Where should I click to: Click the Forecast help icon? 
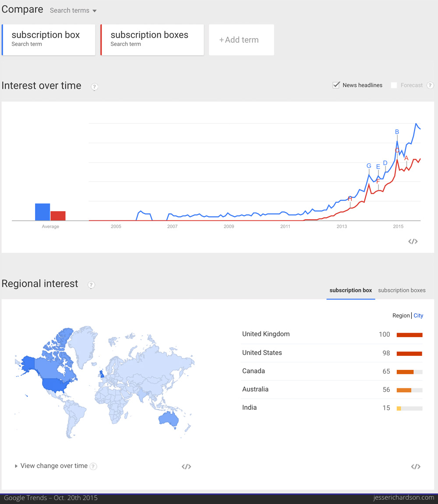430,85
